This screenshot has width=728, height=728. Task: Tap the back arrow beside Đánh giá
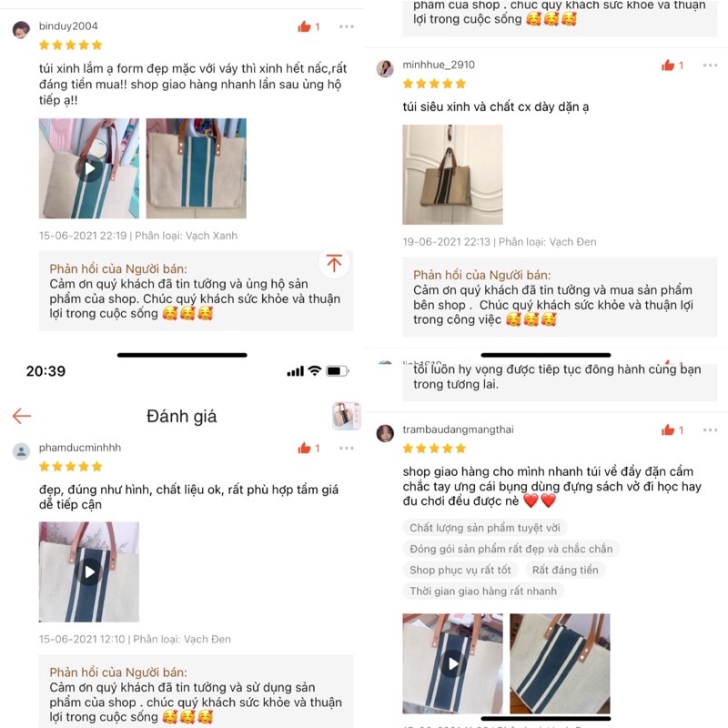pos(21,416)
